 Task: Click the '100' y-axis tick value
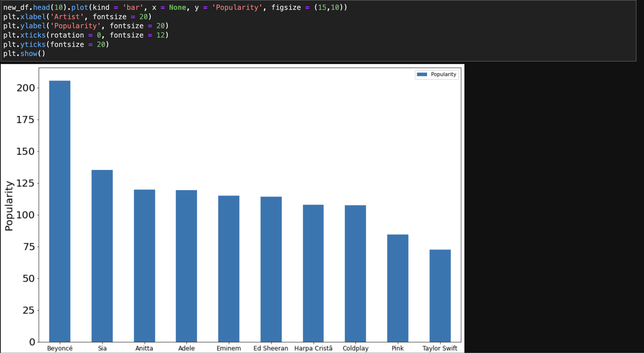pos(25,215)
